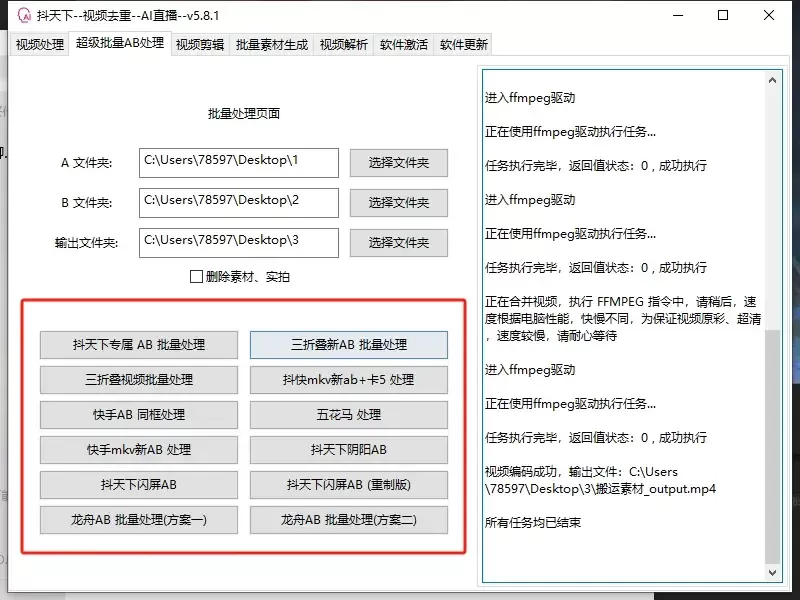Click the 输出文件夹 label
Image resolution: width=800 pixels, height=600 pixels.
pos(86,243)
